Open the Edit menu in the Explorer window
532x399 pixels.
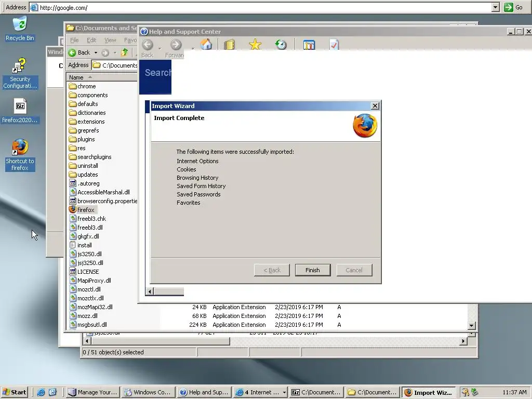point(91,40)
